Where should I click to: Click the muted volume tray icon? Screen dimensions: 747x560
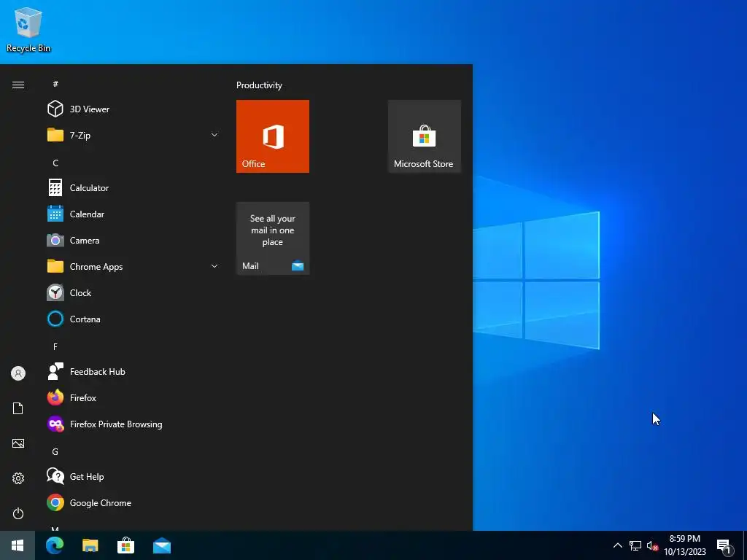click(x=652, y=545)
